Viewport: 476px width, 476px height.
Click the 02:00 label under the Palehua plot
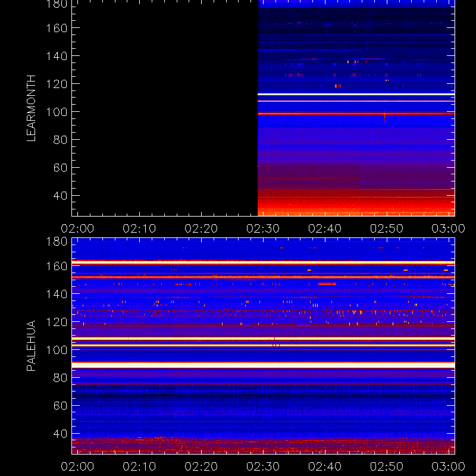click(x=77, y=466)
